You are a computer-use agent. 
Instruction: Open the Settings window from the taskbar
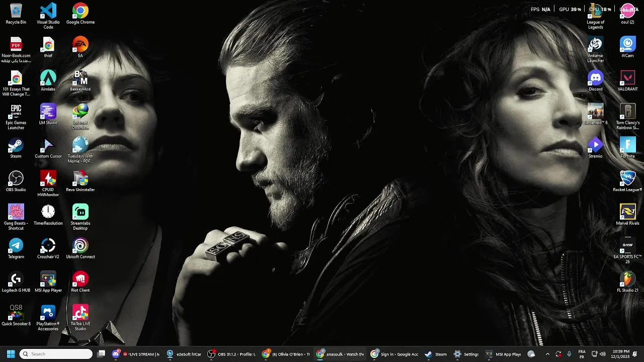click(x=466, y=354)
